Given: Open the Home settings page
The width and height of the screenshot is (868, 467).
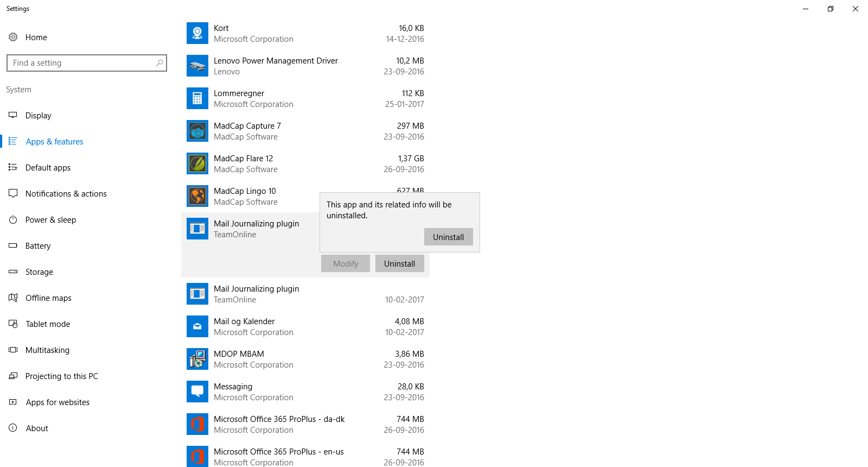Looking at the screenshot, I should pyautogui.click(x=87, y=37).
